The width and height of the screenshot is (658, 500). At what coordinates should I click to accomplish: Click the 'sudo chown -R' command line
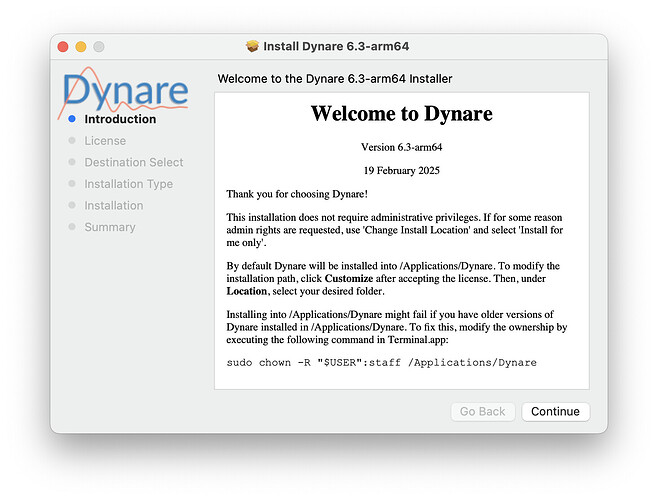click(381, 363)
